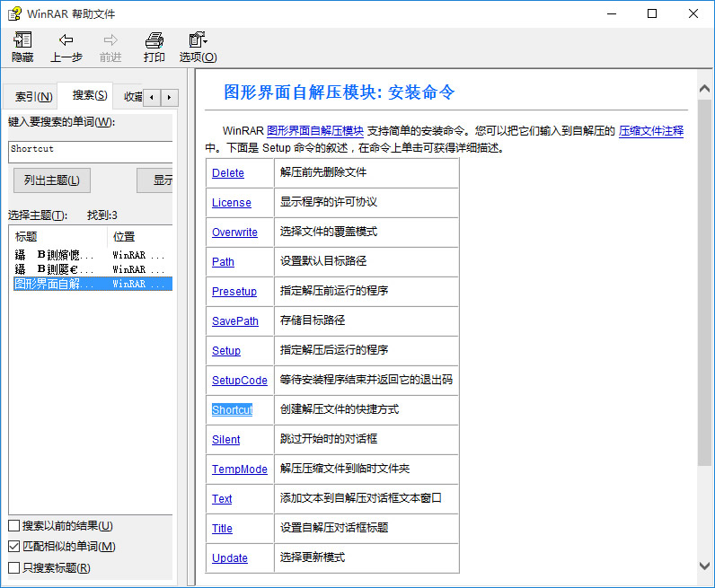Open the SavePath command link
The height and width of the screenshot is (588, 715).
[235, 321]
